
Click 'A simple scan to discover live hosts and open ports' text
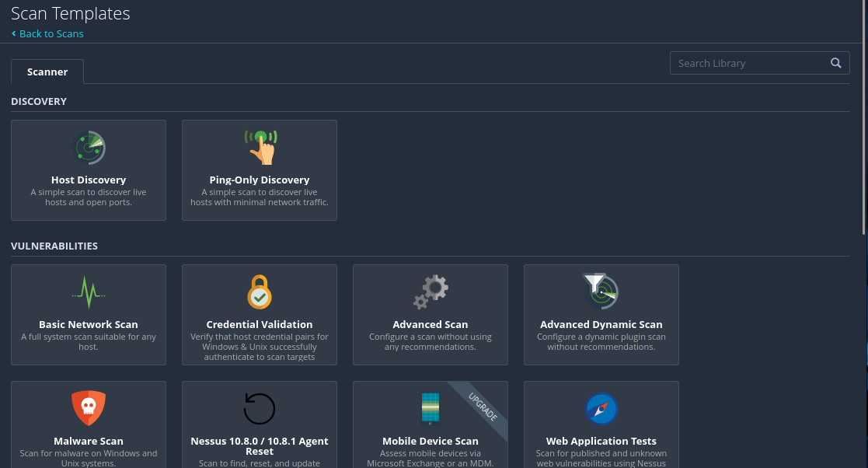(89, 197)
